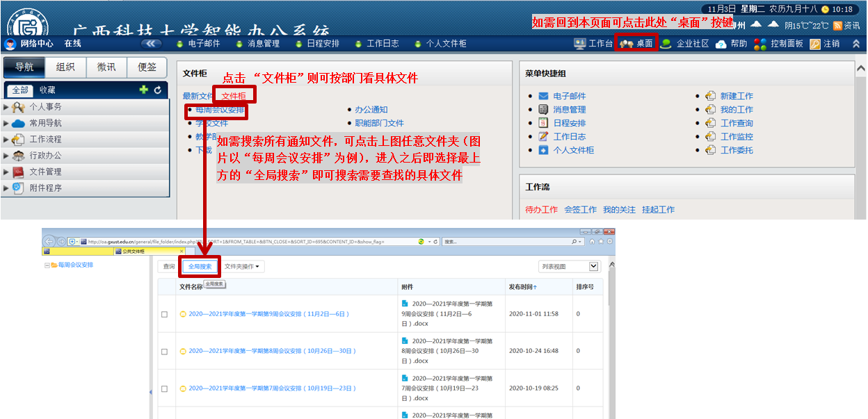This screenshot has width=868, height=419.
Task: Collapse sidebar with double-left arrow button
Action: pos(152,44)
